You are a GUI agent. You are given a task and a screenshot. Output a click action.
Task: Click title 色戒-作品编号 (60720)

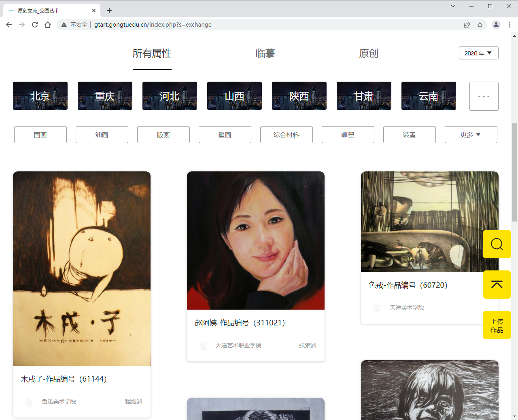coord(408,285)
